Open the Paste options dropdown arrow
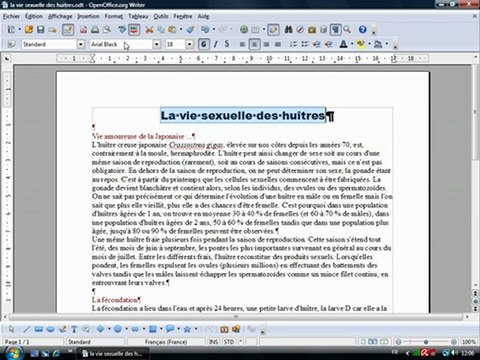Screen dimensions: 480x360 (x=181, y=30)
